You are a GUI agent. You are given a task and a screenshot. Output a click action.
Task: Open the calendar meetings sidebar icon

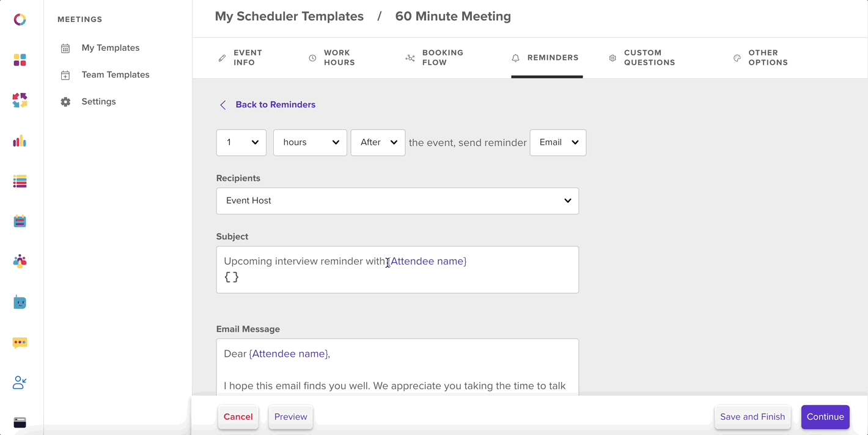pos(20,221)
